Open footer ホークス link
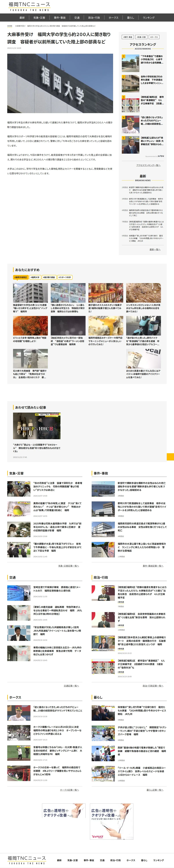Screen dimensions: 174x868 tap(131, 860)
